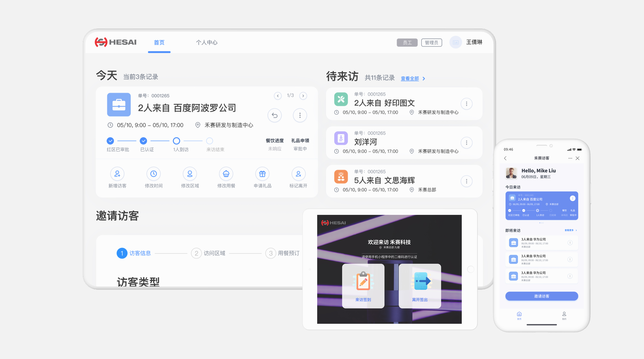Click the 申请礼品 gift icon
The width and height of the screenshot is (644, 359).
coord(262,174)
